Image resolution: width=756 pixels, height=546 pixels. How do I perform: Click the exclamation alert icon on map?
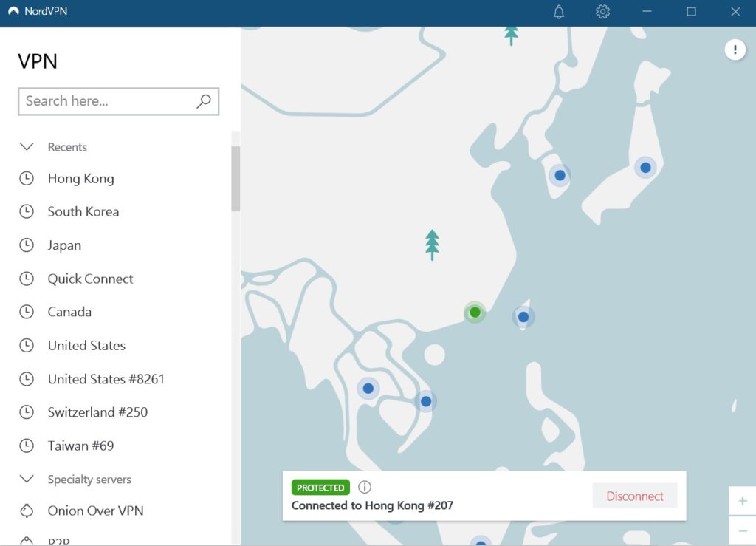click(x=735, y=50)
